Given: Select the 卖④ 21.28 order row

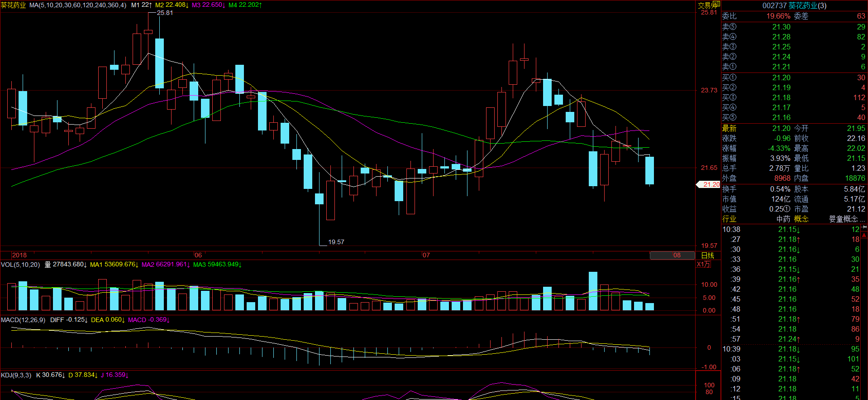Looking at the screenshot, I should tap(794, 37).
